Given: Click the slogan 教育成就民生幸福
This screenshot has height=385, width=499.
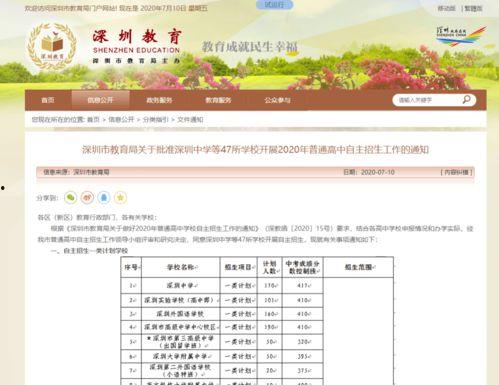Looking at the screenshot, I should point(250,47).
